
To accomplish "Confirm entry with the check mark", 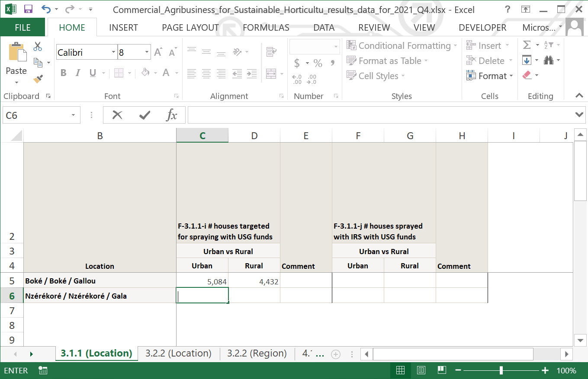I will [x=145, y=115].
